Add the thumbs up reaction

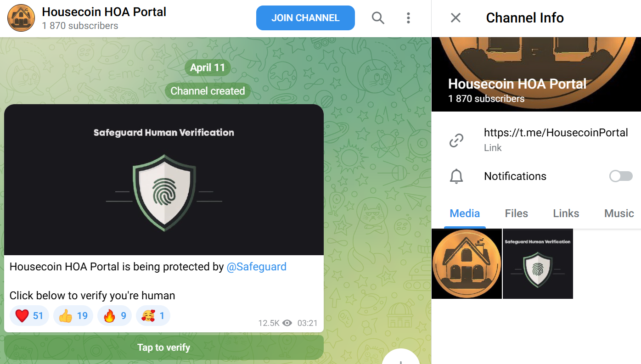point(73,316)
